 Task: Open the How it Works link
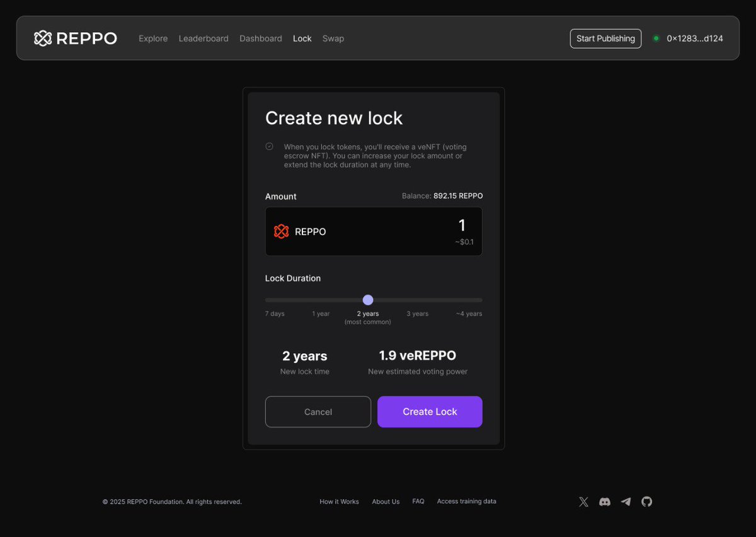click(339, 502)
